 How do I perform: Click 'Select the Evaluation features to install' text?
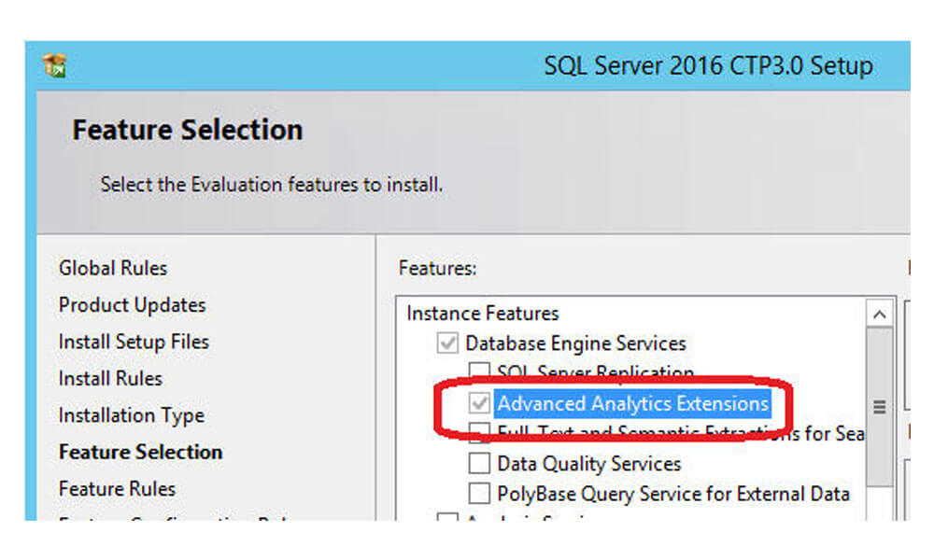pos(271,185)
